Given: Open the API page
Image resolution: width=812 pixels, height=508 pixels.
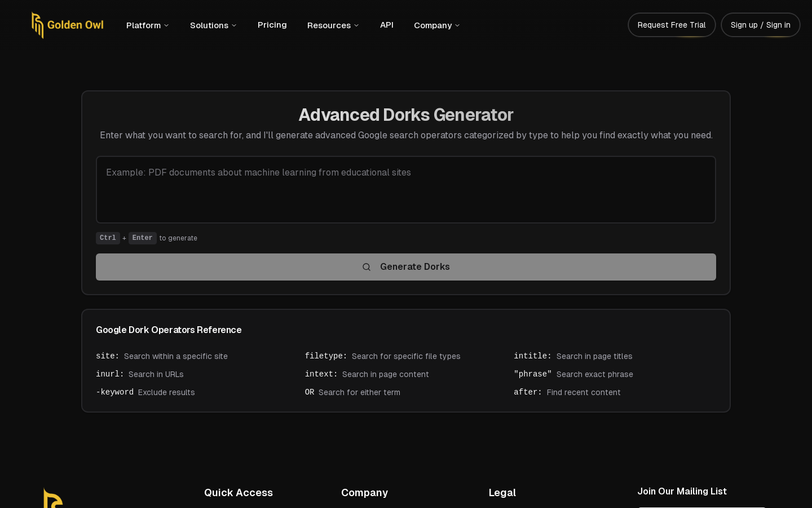Looking at the screenshot, I should click(x=387, y=25).
